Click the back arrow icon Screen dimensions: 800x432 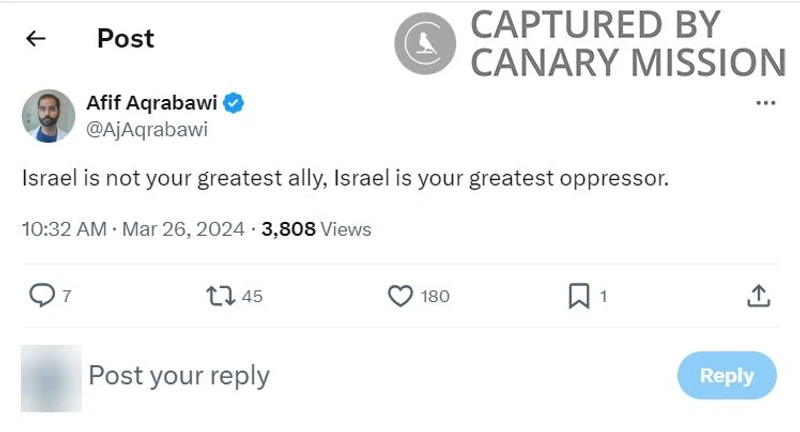pyautogui.click(x=36, y=39)
